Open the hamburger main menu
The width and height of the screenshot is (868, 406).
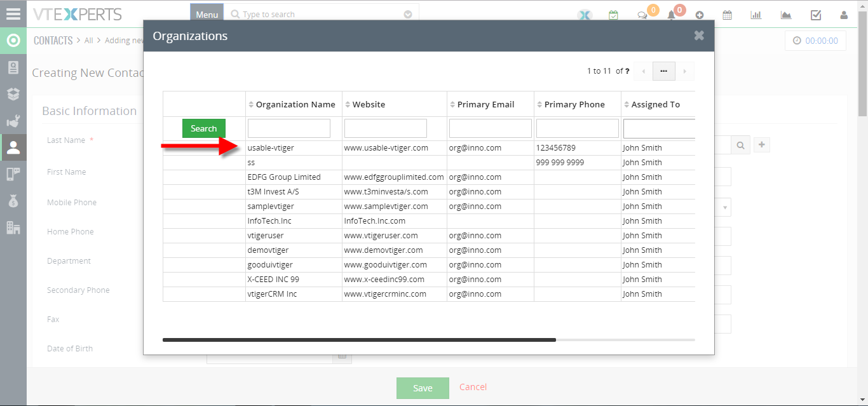(x=13, y=13)
